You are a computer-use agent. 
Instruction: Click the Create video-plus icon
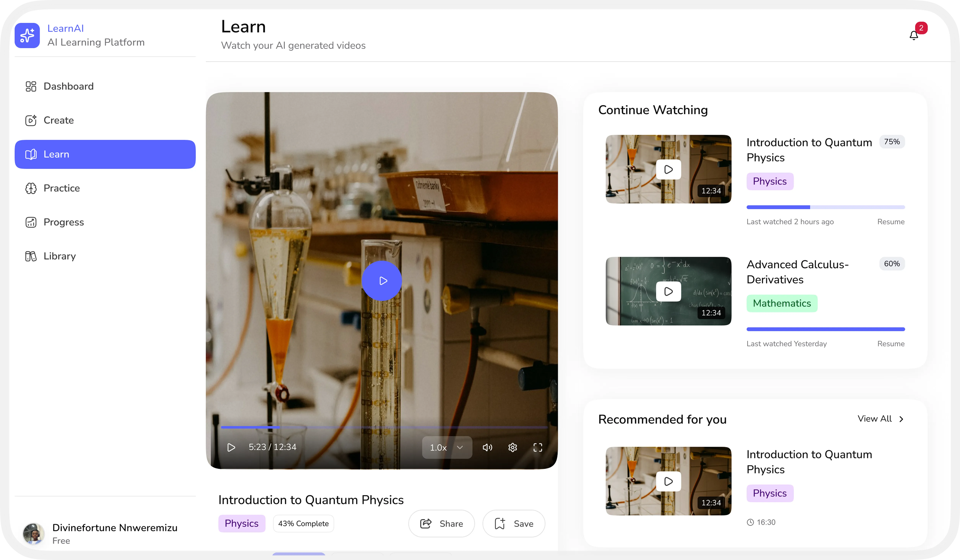31,120
